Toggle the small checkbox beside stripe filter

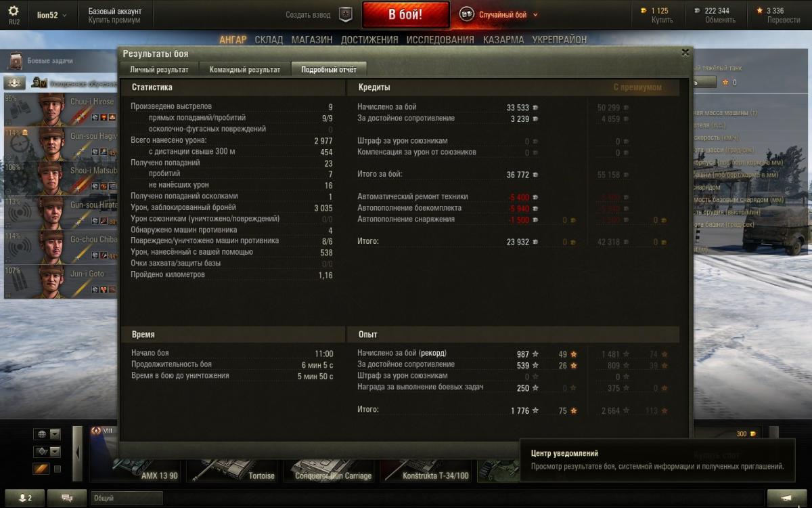click(x=58, y=469)
